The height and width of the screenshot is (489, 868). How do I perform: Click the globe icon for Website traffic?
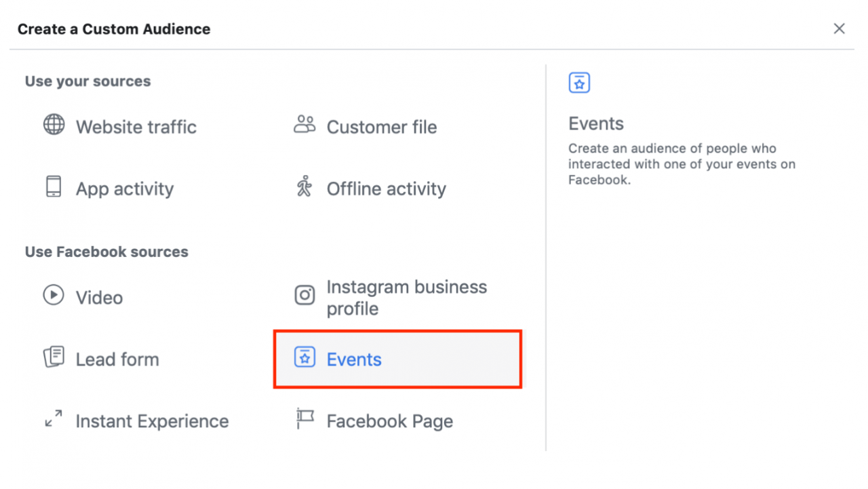click(54, 125)
